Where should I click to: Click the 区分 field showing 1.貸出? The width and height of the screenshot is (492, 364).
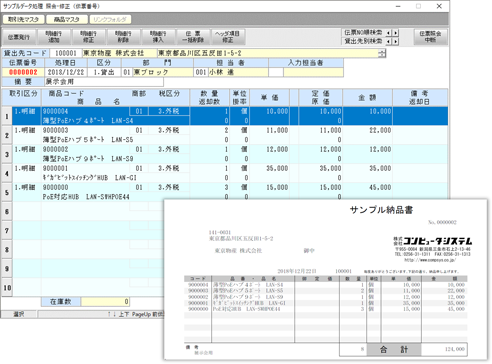point(104,72)
